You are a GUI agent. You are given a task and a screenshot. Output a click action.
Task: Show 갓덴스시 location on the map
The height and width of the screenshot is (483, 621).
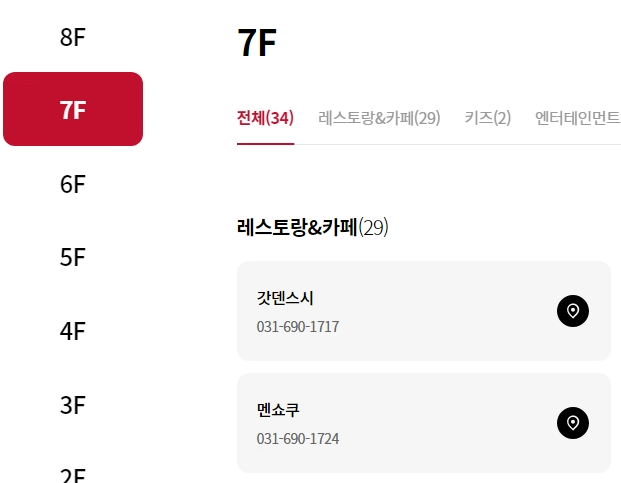573,311
